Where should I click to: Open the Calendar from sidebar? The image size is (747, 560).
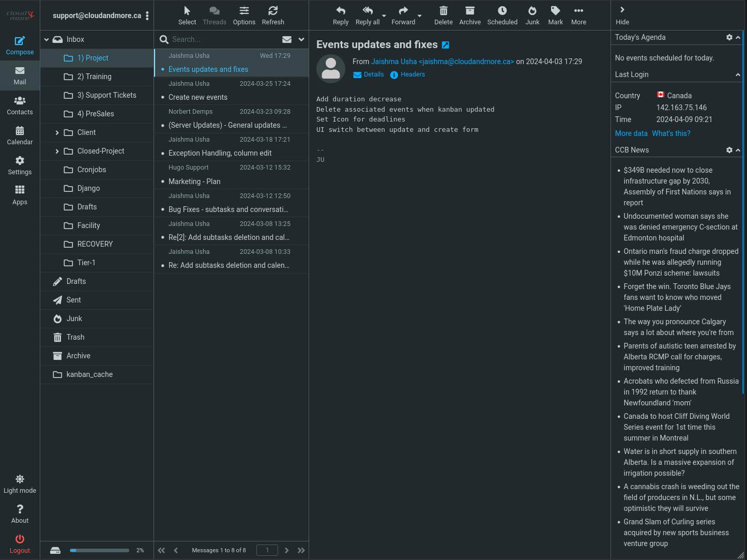pos(20,135)
